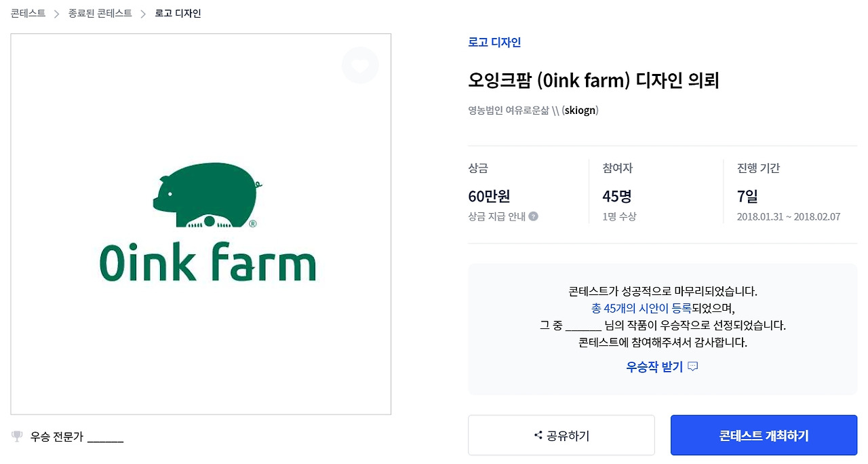Click the question mark icon beside 상금 지급 안내

pyautogui.click(x=534, y=216)
